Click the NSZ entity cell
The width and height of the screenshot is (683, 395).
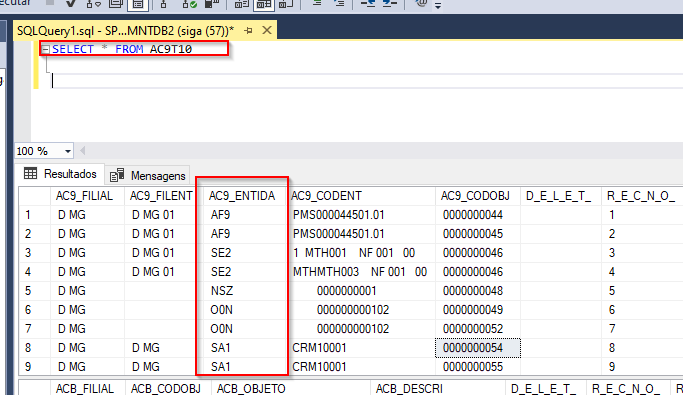[x=244, y=290]
